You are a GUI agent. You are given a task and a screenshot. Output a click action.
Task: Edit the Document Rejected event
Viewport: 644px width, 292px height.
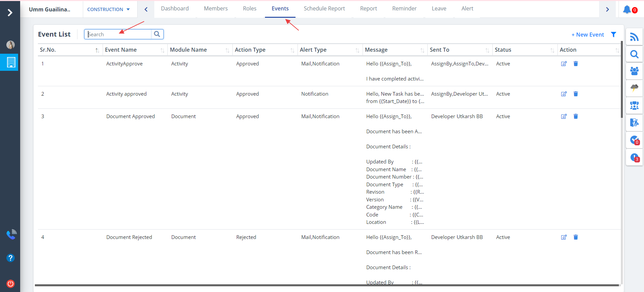point(564,237)
